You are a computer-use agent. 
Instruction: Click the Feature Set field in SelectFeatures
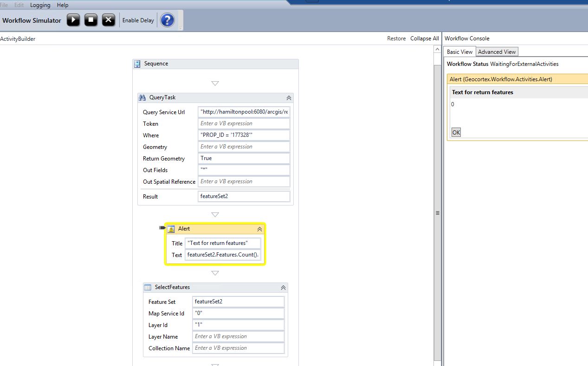point(238,302)
